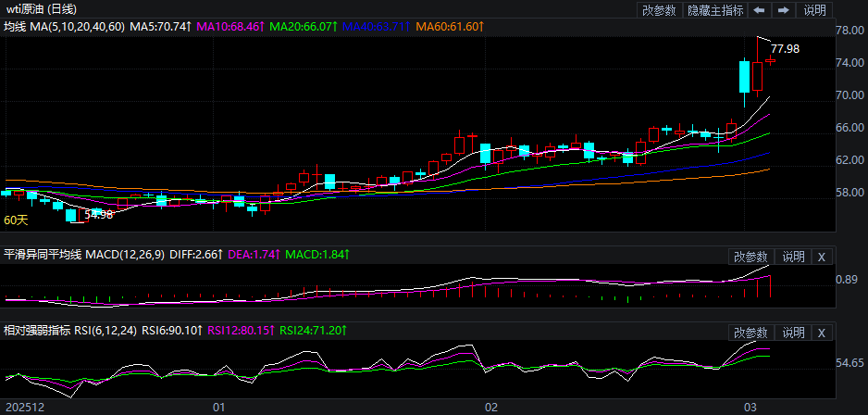
Task: Close the MACD indicator panel with X
Action: tap(821, 257)
